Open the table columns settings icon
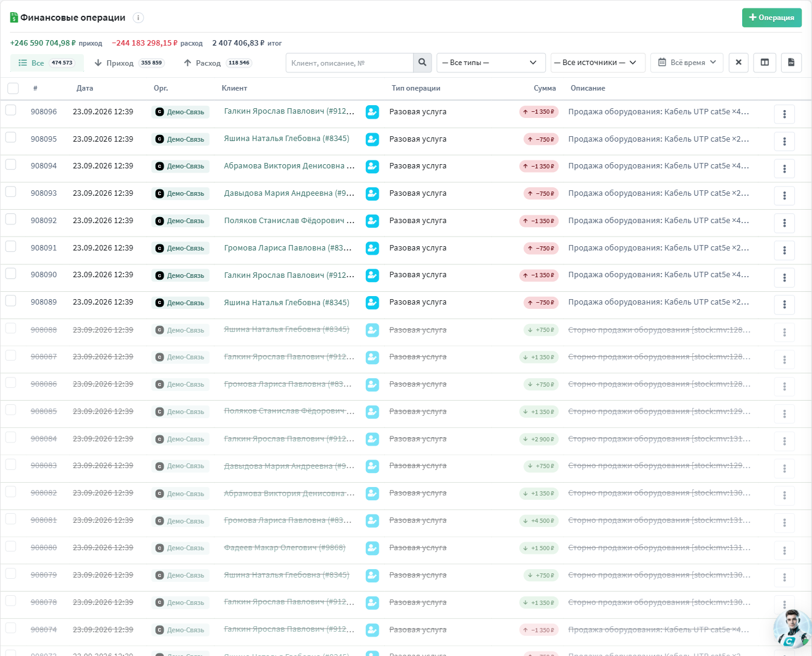812x656 pixels. pyautogui.click(x=765, y=63)
